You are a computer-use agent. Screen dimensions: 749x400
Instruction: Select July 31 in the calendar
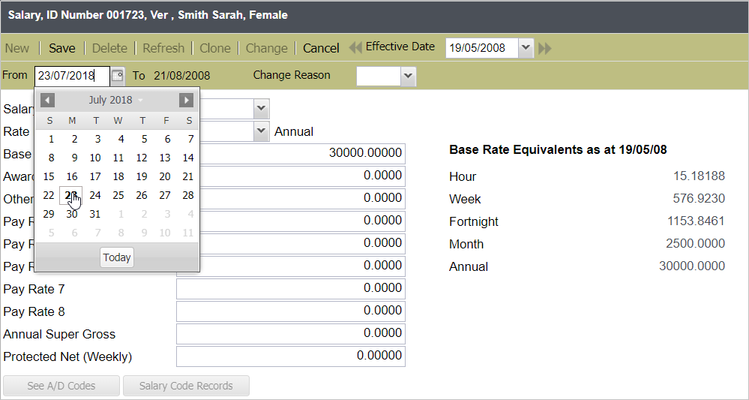tap(95, 214)
